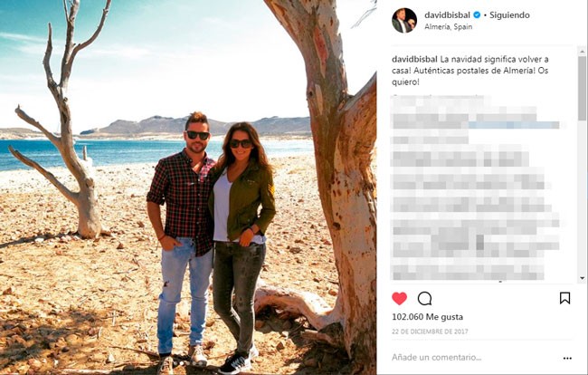The height and width of the screenshot is (375, 588).
Task: Open the three-dots more options menu
Action: click(x=567, y=358)
